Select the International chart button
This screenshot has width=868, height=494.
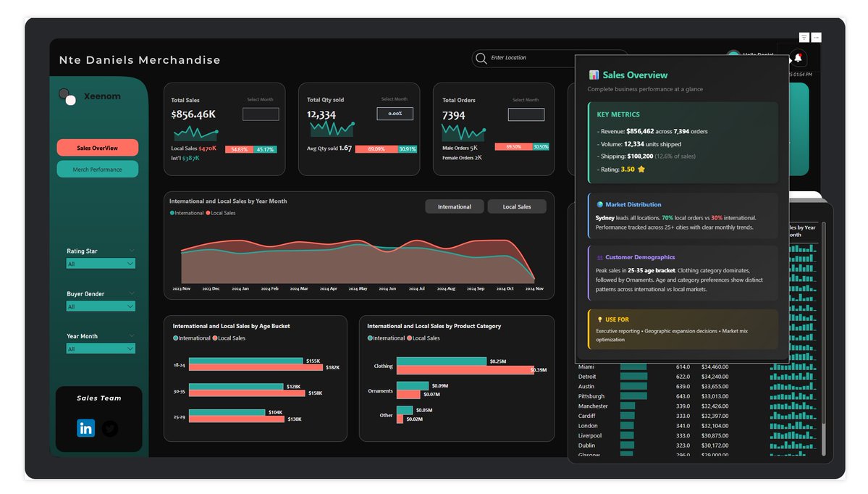[455, 206]
